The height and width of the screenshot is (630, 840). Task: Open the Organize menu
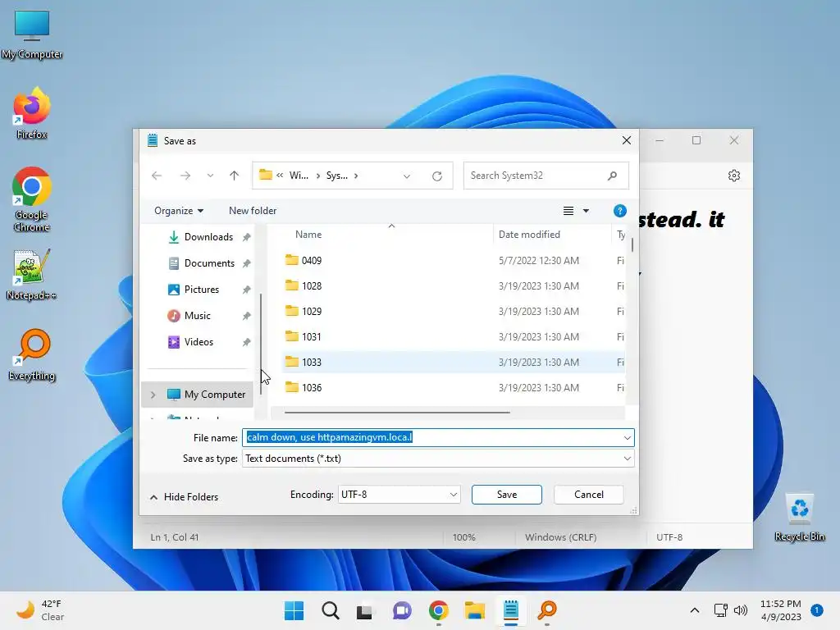coord(178,211)
